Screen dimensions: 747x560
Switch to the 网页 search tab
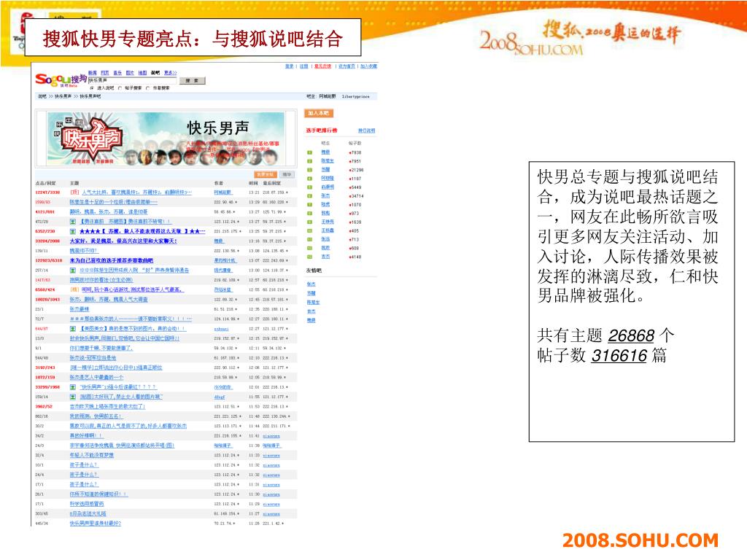coord(105,73)
